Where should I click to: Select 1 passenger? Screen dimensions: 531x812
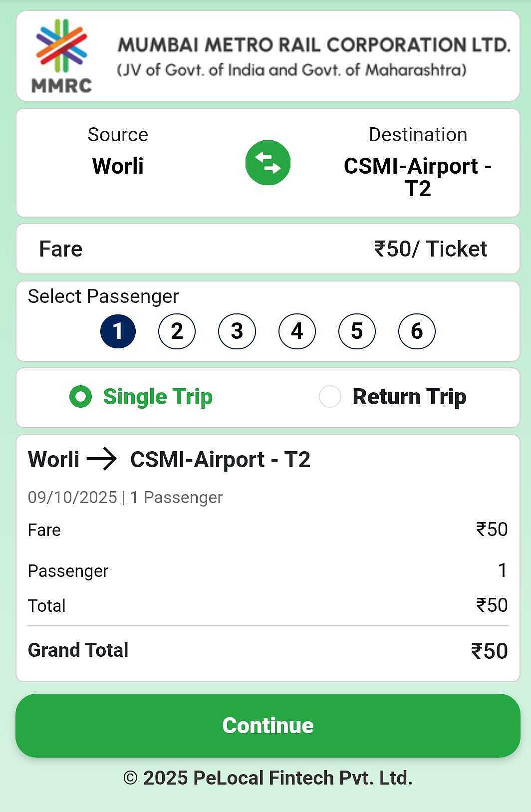click(x=118, y=331)
